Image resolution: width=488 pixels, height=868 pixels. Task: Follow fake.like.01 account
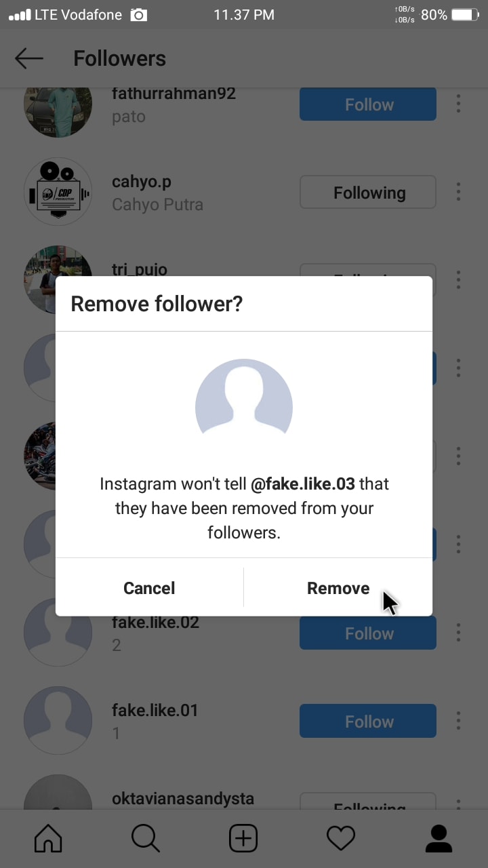(368, 721)
